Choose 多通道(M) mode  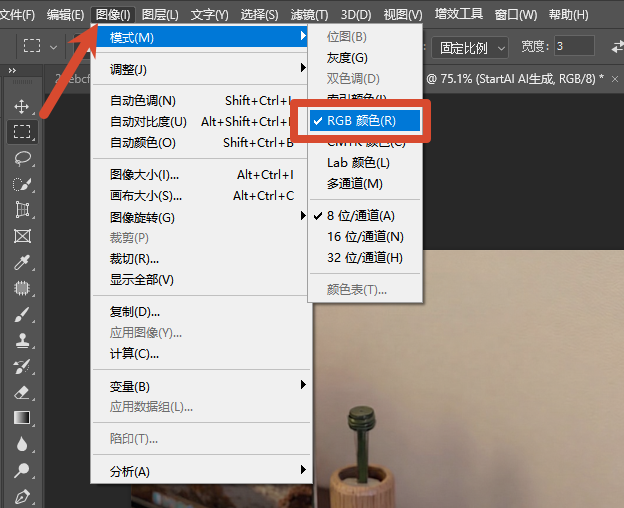365,184
